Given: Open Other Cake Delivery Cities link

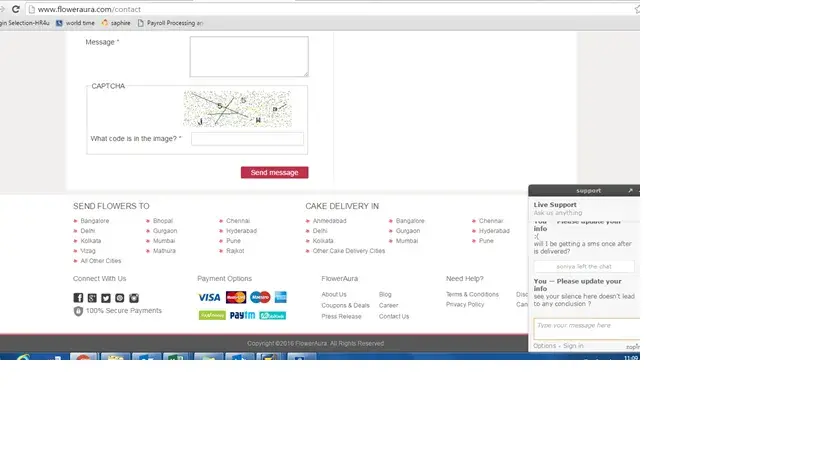Looking at the screenshot, I should [349, 251].
